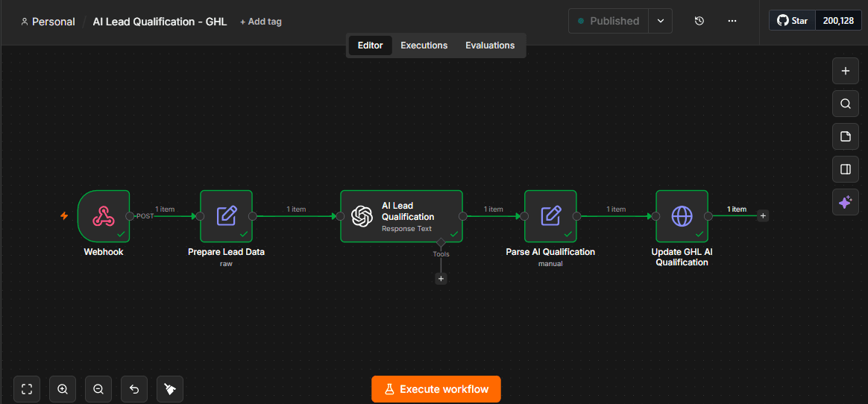Click the Update GHL AI Qualification label
Viewport: 868px width, 404px height.
coord(682,257)
